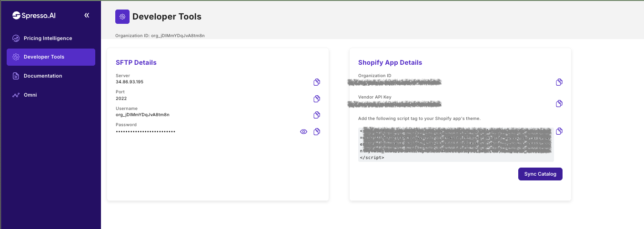Copy the Vendor API Key

559,103
